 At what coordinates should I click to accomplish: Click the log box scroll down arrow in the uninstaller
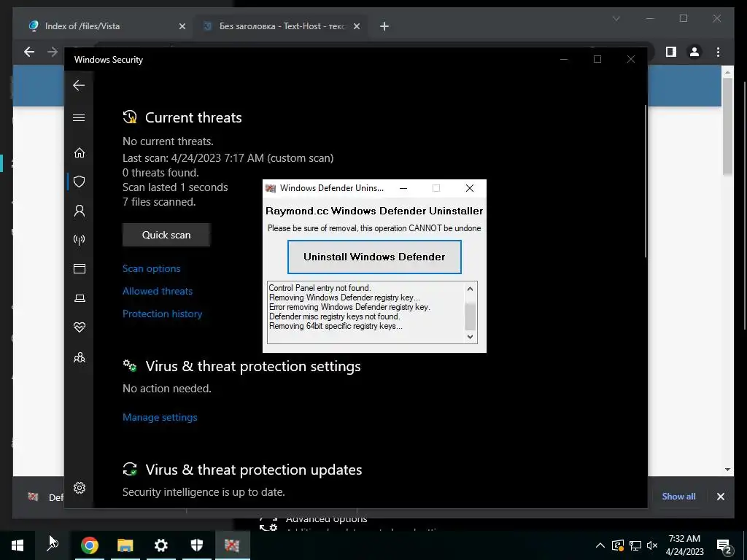(x=471, y=337)
